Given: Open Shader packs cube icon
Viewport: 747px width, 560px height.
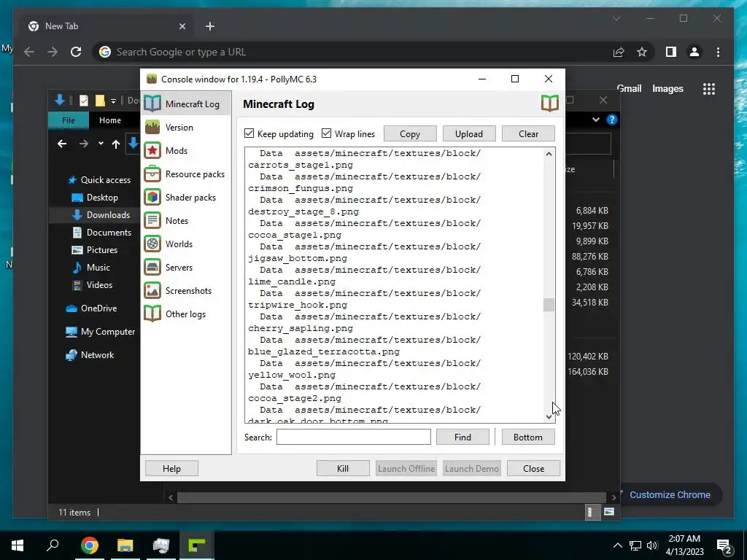Looking at the screenshot, I should 152,197.
